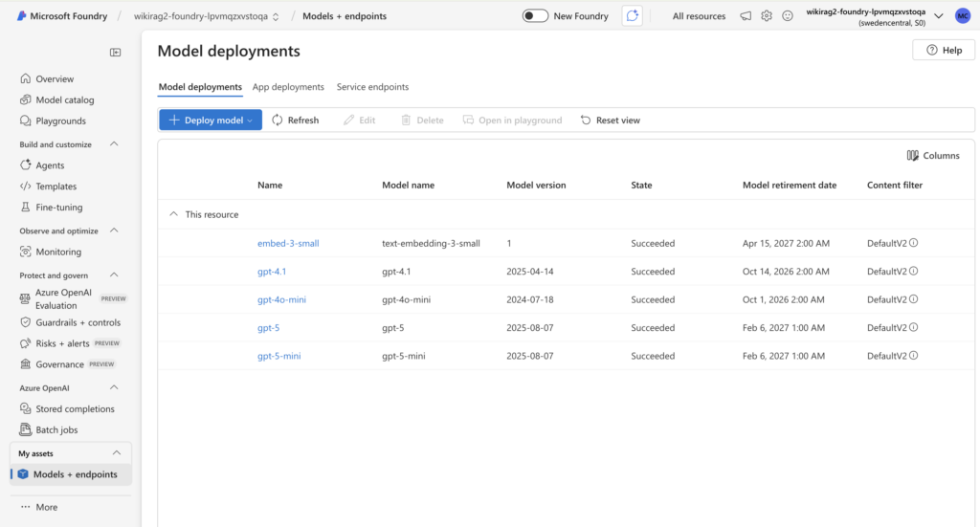The width and height of the screenshot is (980, 527).
Task: Click the Governance building icon
Action: [x=25, y=364]
